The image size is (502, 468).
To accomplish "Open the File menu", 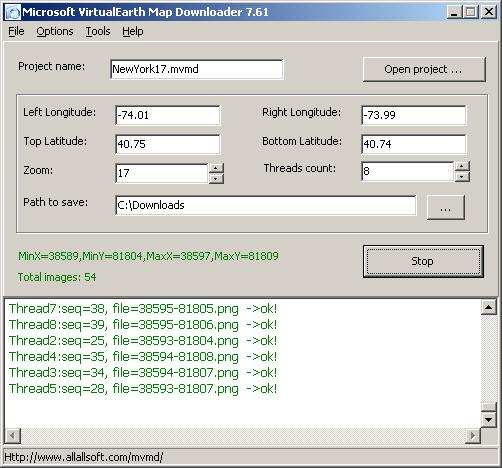I will click(x=16, y=31).
